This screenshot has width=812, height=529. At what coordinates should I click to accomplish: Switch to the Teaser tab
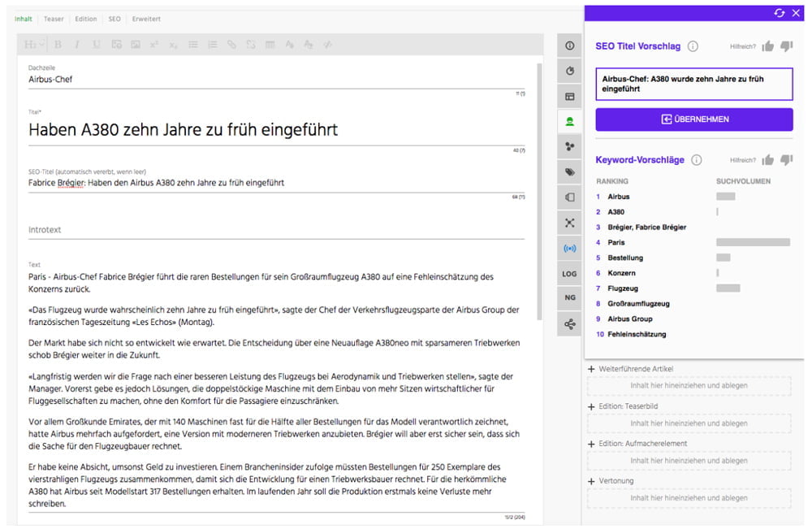pyautogui.click(x=54, y=19)
